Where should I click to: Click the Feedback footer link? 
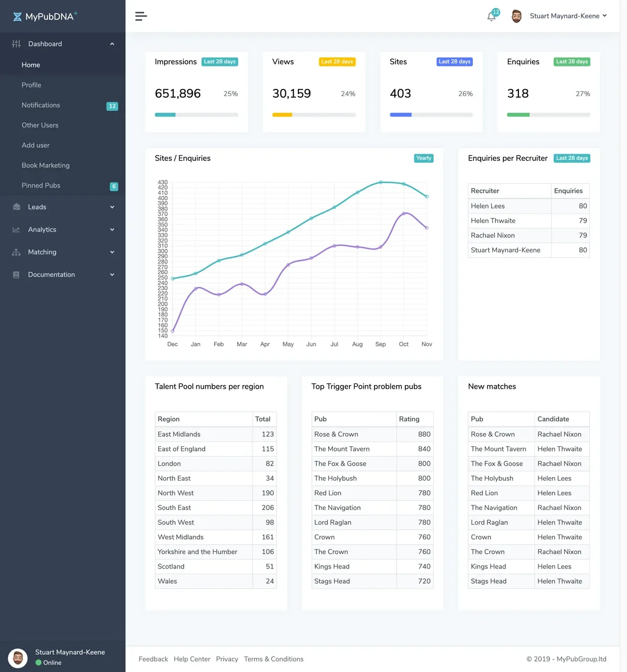(x=153, y=659)
